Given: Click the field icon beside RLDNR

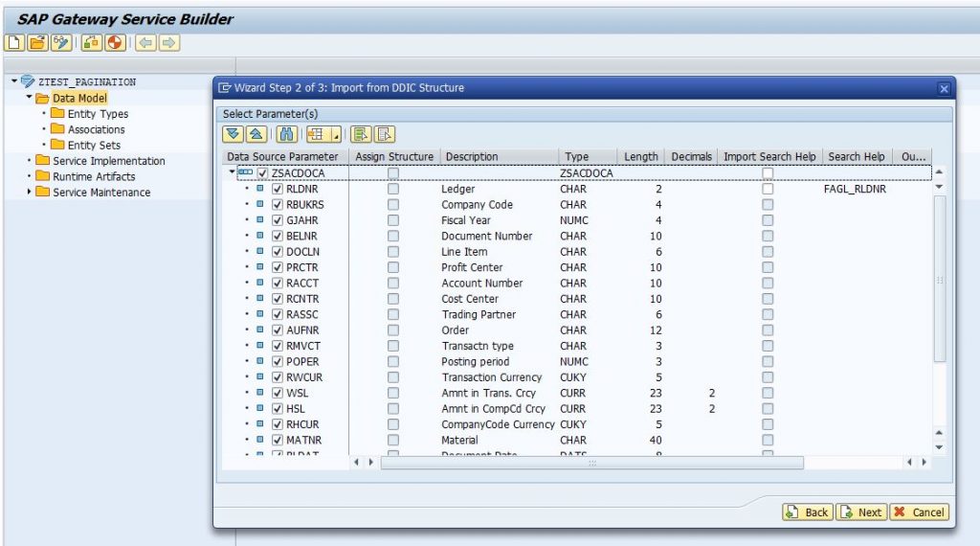Looking at the screenshot, I should (x=260, y=189).
